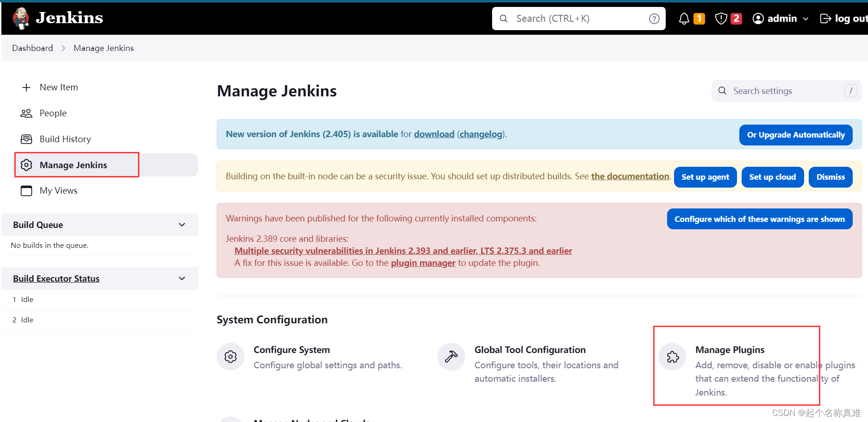868x422 pixels.
Task: Open My Views from the sidebar
Action: click(58, 190)
